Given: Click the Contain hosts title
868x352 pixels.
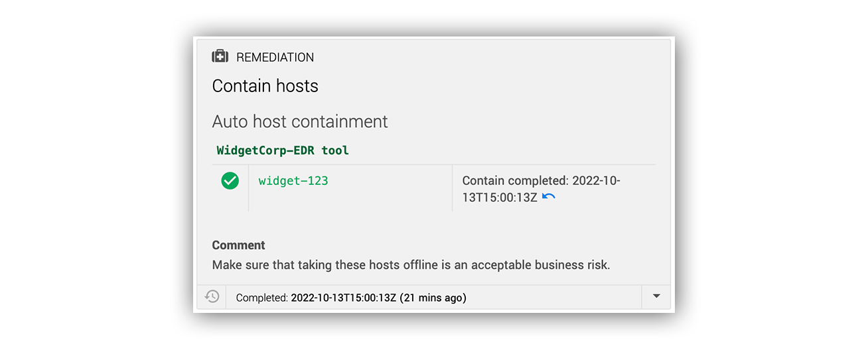Looking at the screenshot, I should (x=265, y=86).
